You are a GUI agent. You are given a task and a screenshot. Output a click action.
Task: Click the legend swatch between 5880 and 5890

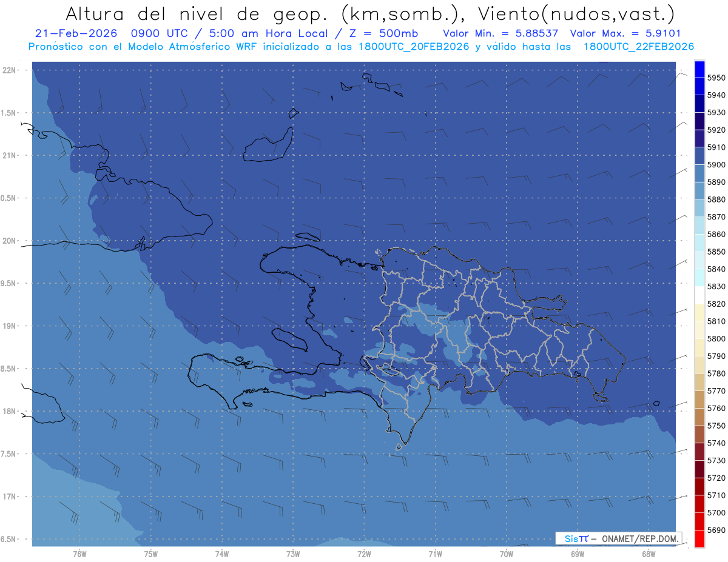[699, 190]
